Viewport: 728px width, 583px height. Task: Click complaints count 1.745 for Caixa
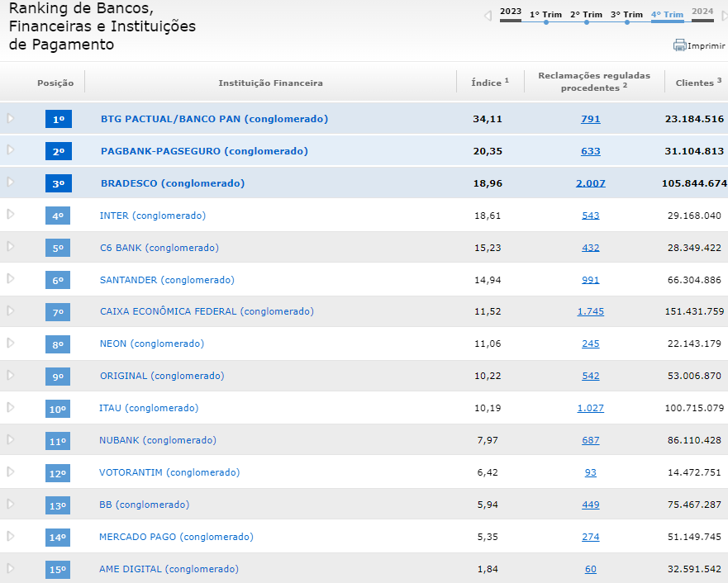591,311
